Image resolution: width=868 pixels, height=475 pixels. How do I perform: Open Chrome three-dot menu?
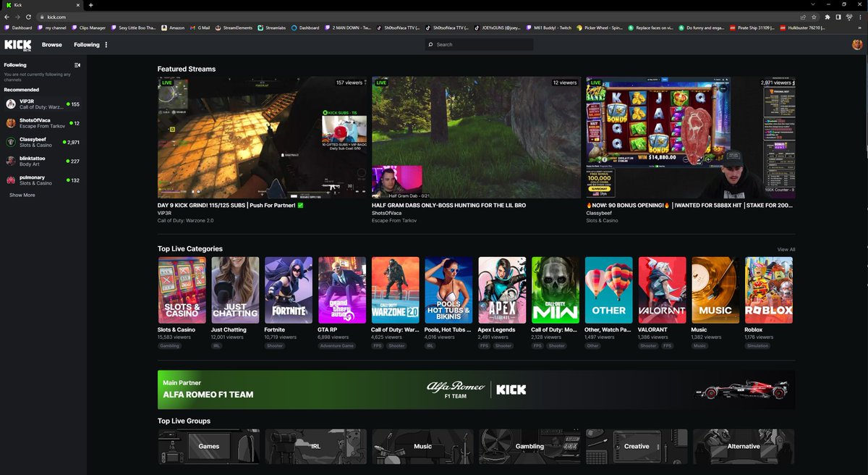[861, 17]
